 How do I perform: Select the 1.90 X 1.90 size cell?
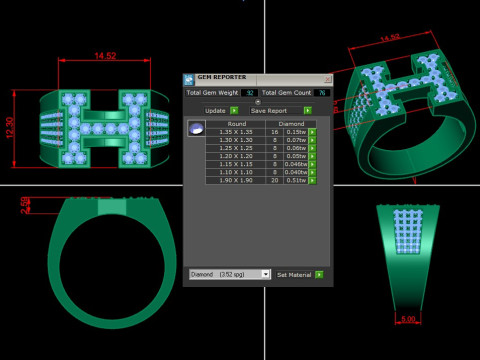[x=236, y=180]
